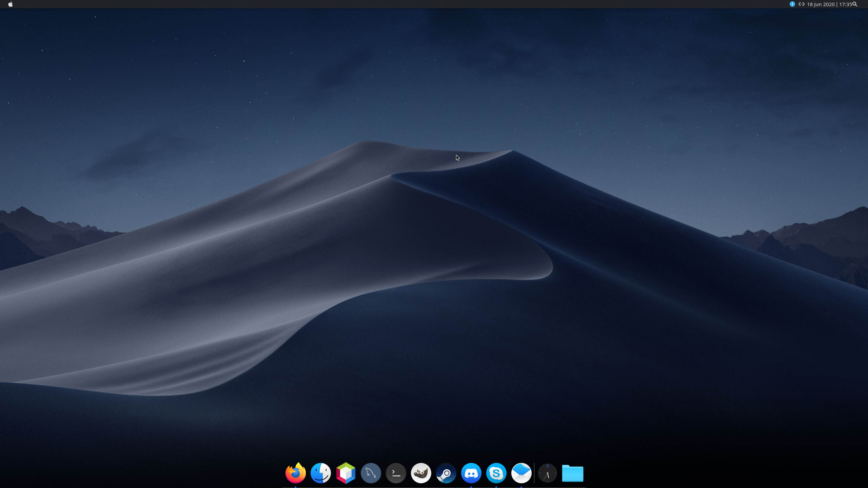Open GIMP image editor in dock

421,473
